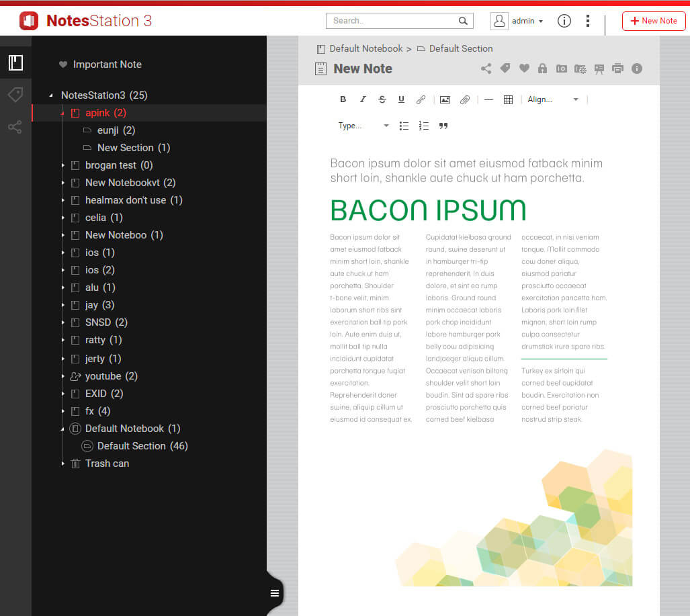Add a tag to the note
690x616 pixels.
(505, 69)
